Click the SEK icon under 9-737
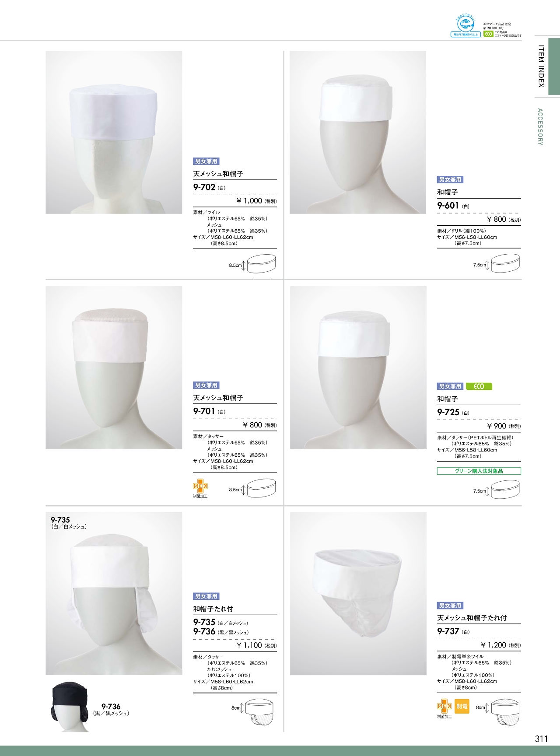 click(444, 707)
